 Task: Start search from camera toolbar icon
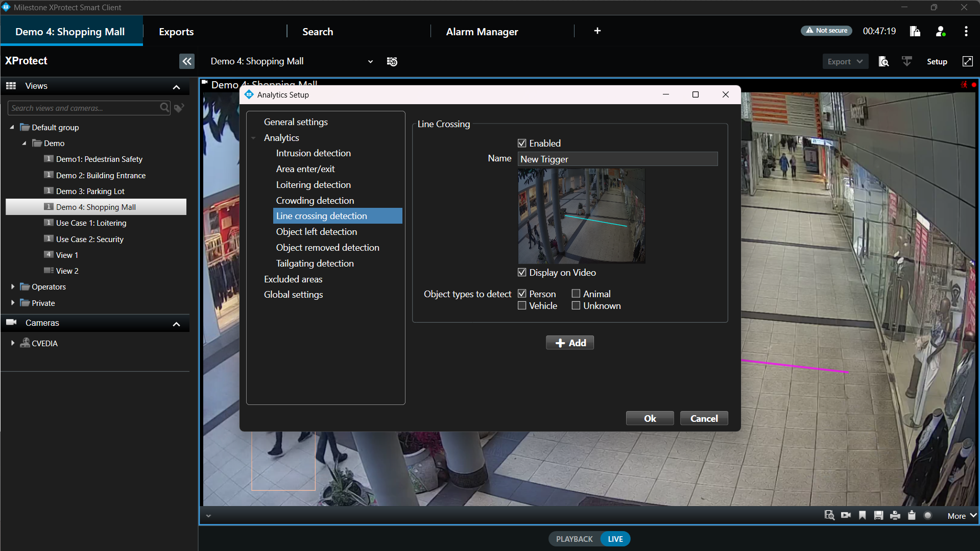click(829, 515)
